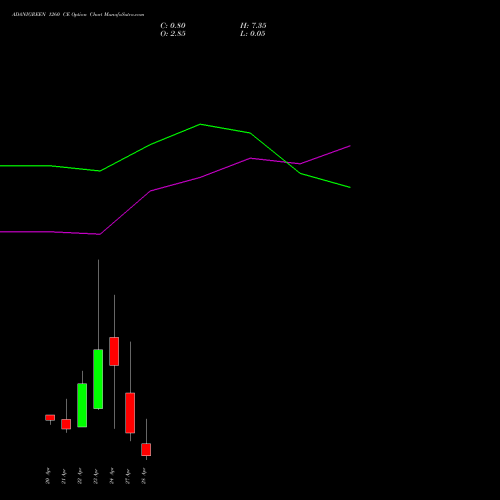This screenshot has width=500, height=500.
Task: Select the high value 'H: 7.35'
Action: [x=253, y=26]
